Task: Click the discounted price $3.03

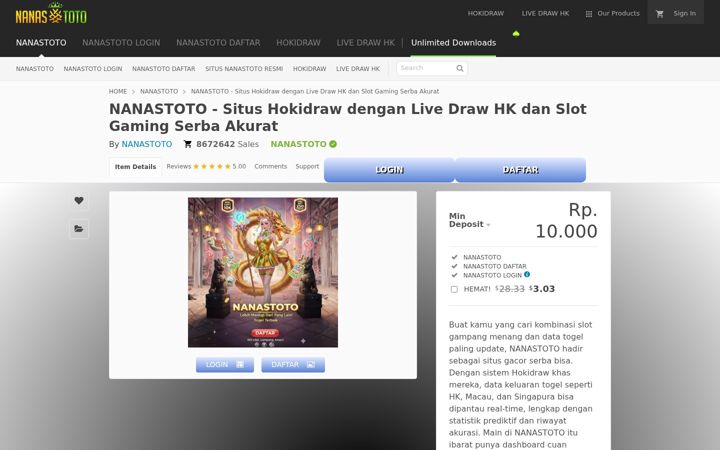Action: tap(542, 289)
